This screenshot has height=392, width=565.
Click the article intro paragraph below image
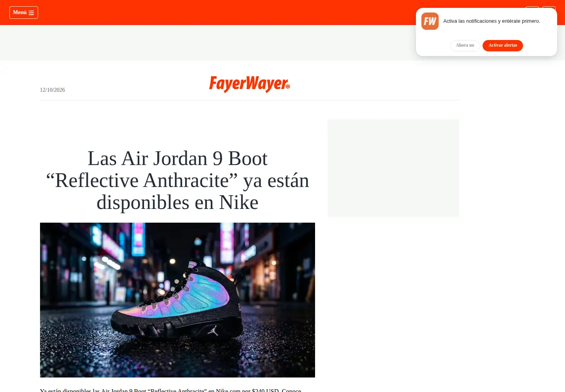[x=171, y=390]
